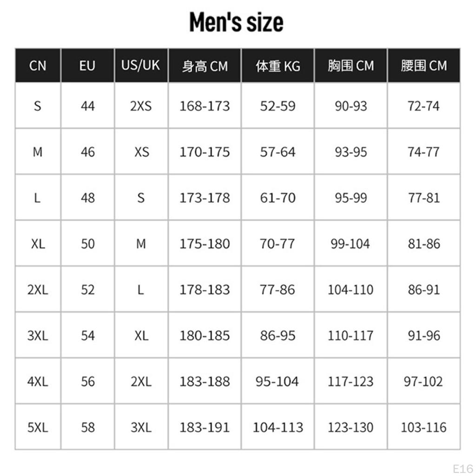Click the "Men's size" title

click(236, 22)
